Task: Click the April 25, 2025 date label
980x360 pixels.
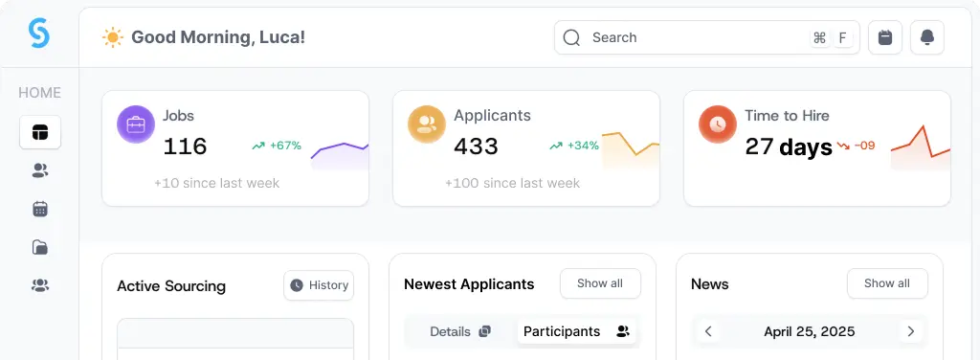Action: (810, 331)
